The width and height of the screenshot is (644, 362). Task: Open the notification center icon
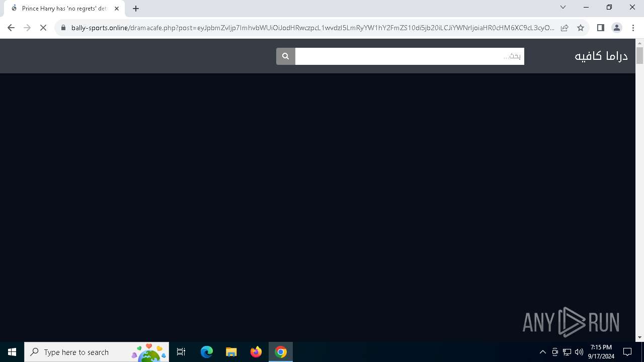click(627, 352)
